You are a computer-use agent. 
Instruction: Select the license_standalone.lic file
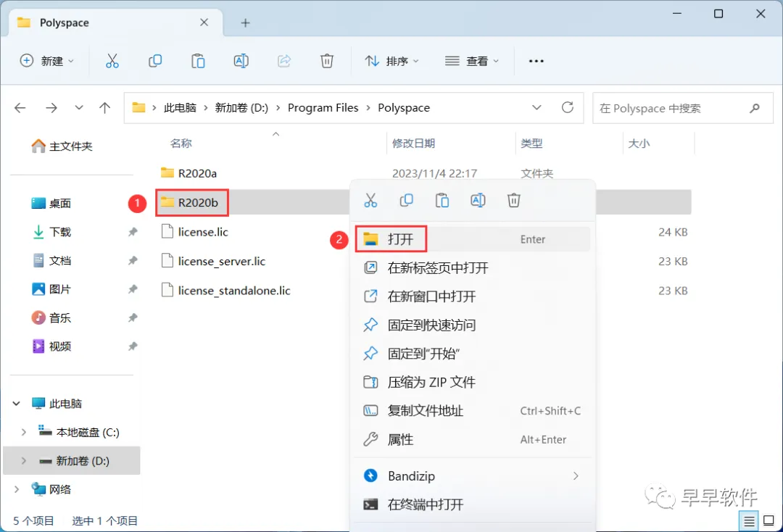(233, 291)
